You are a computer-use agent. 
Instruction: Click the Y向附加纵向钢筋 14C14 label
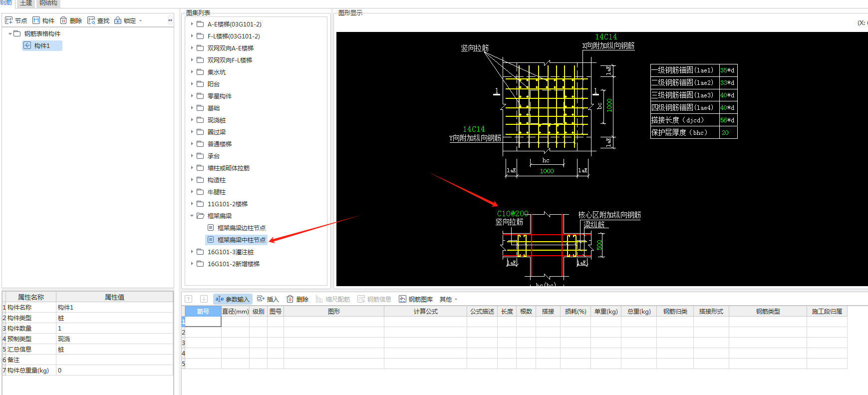(474, 129)
